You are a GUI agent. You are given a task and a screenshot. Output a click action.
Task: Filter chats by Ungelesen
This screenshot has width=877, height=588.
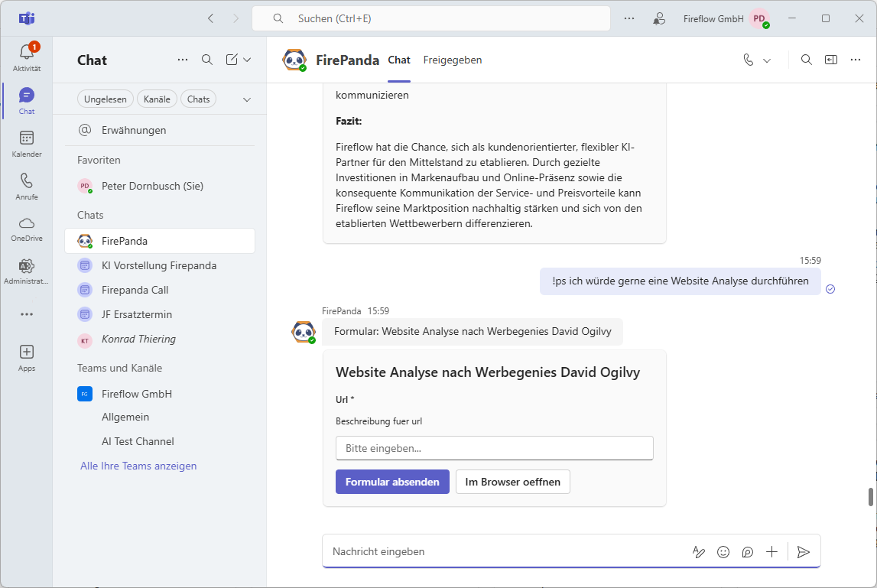(105, 99)
